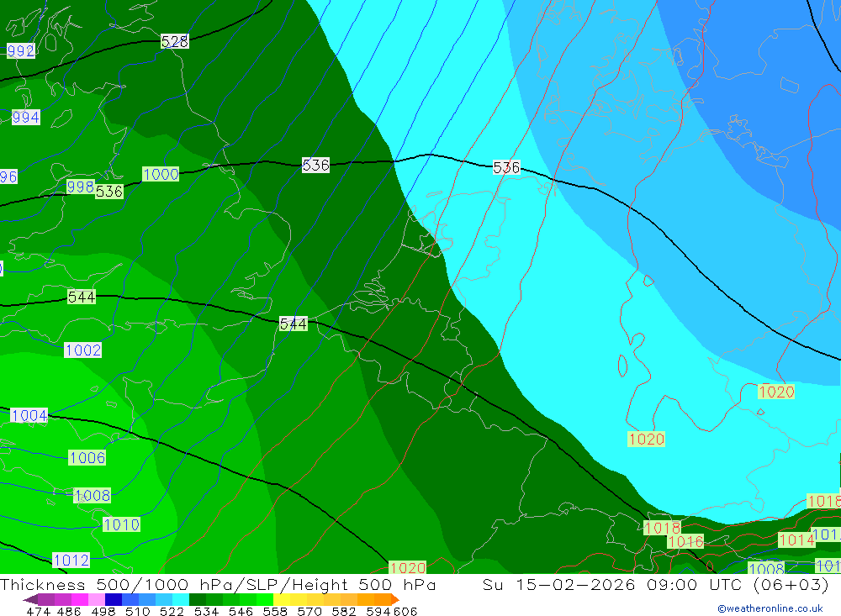Select the 1010 pressure label
The height and width of the screenshot is (616, 841).
coord(121,524)
